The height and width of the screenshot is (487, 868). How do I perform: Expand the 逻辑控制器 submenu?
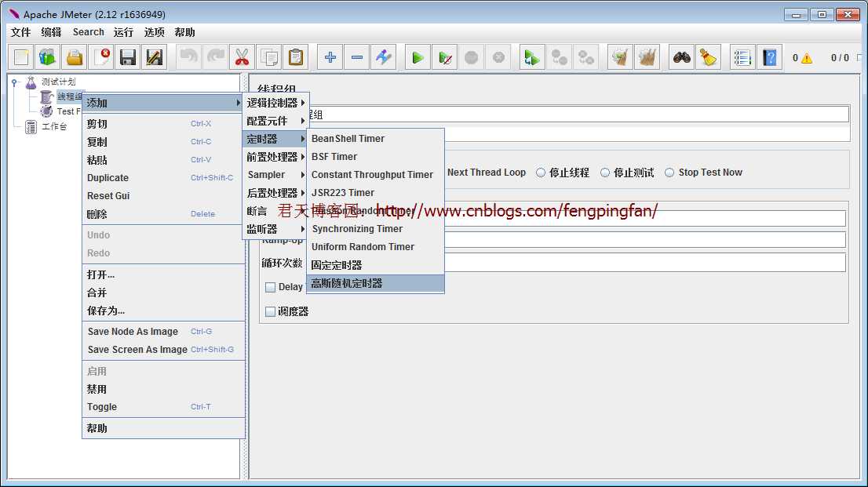coord(275,103)
